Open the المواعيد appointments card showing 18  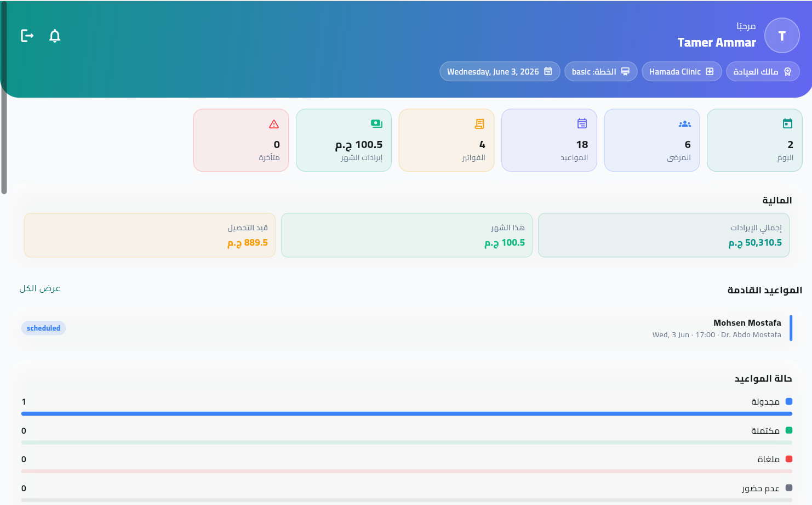click(x=549, y=140)
